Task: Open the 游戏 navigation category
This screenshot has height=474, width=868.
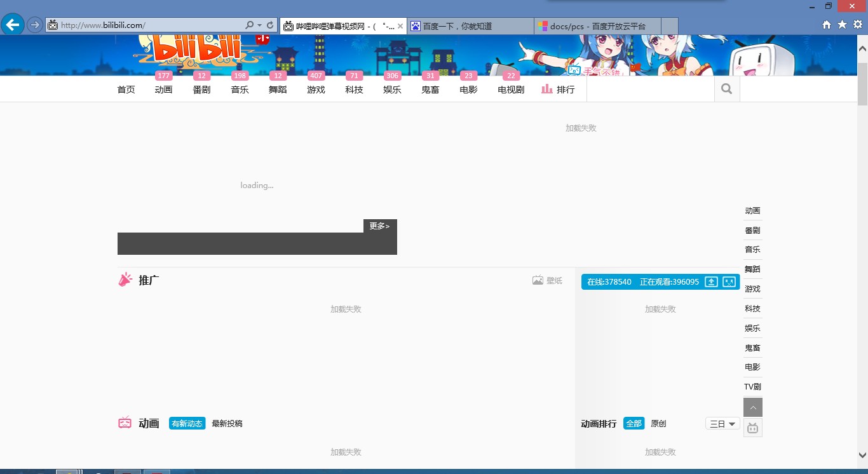Action: (316, 90)
